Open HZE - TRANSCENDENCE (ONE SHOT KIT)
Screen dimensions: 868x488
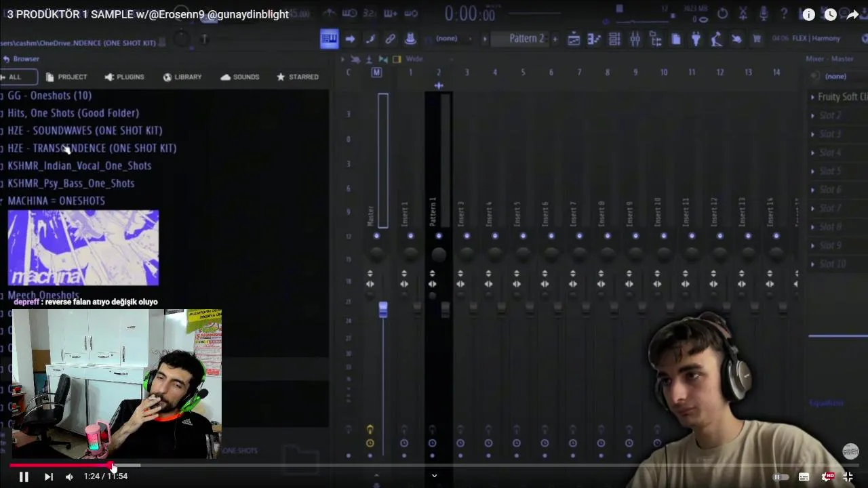click(92, 148)
